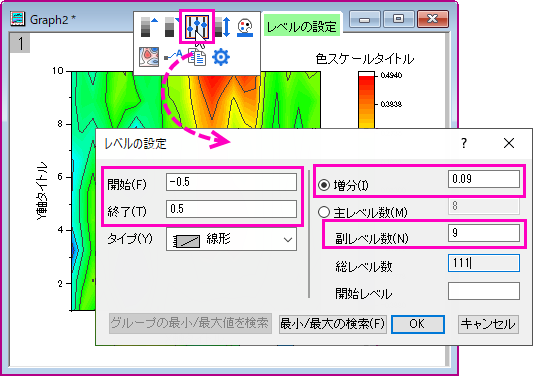Click the Y axis tick label 10
The height and width of the screenshot is (376, 533).
(58, 71)
